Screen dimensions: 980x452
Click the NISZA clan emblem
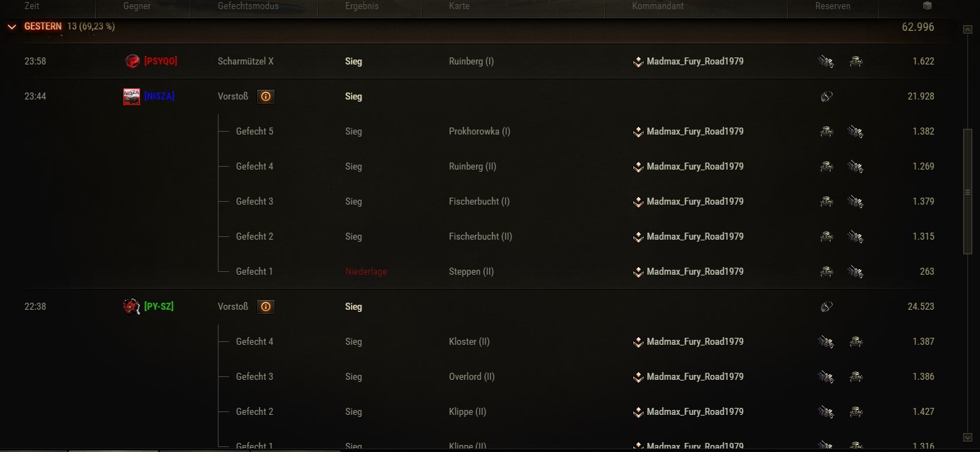coord(132,97)
